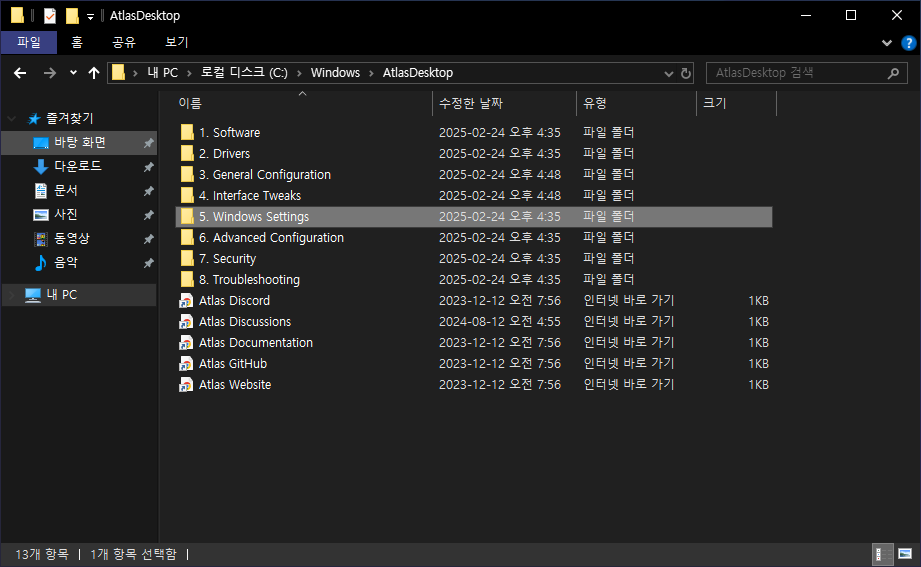Viewport: 921px width, 567px height.
Task: Select the 'Atlas Website' file name
Action: [235, 385]
